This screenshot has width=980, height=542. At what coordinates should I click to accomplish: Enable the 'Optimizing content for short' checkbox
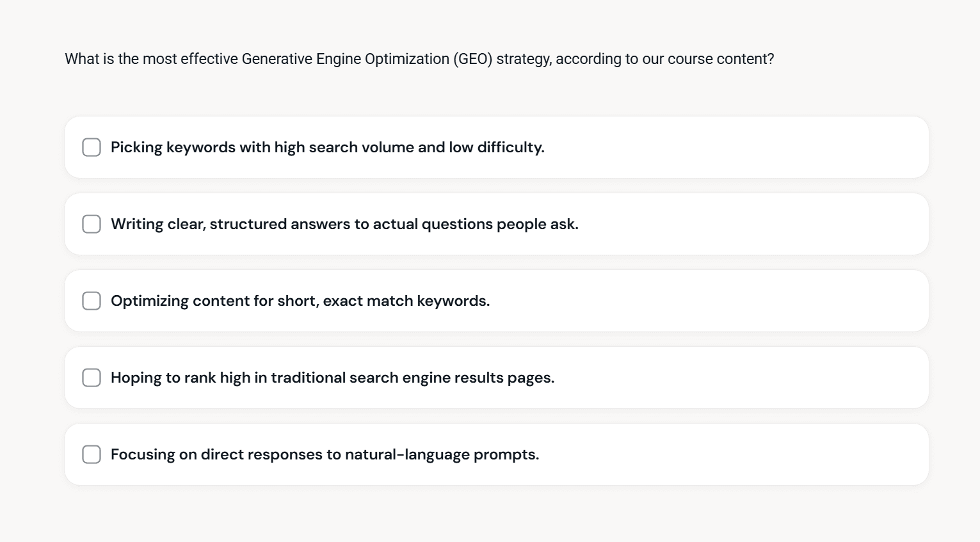[x=92, y=301]
